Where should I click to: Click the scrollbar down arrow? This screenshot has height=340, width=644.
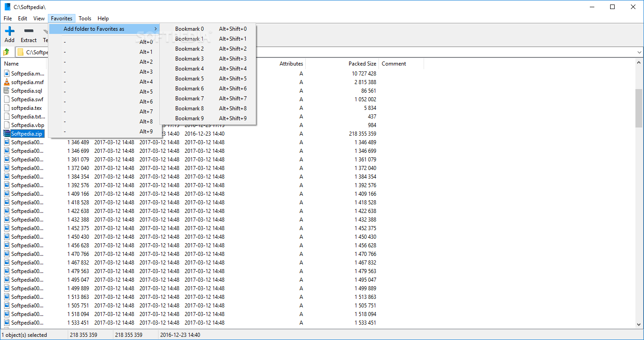pos(639,324)
